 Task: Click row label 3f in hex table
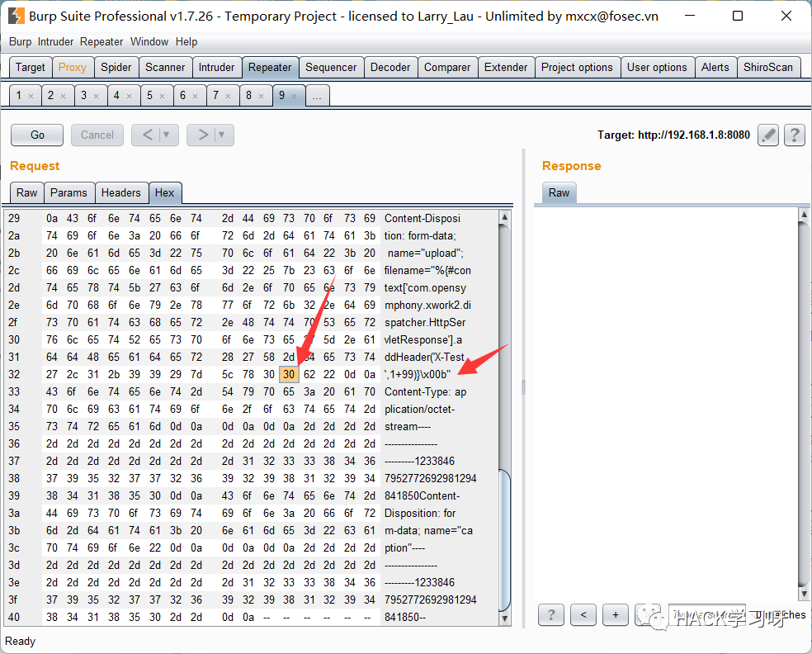13,600
